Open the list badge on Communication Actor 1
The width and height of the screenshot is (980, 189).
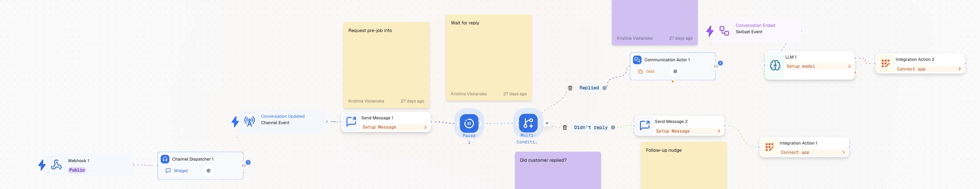[716, 66]
